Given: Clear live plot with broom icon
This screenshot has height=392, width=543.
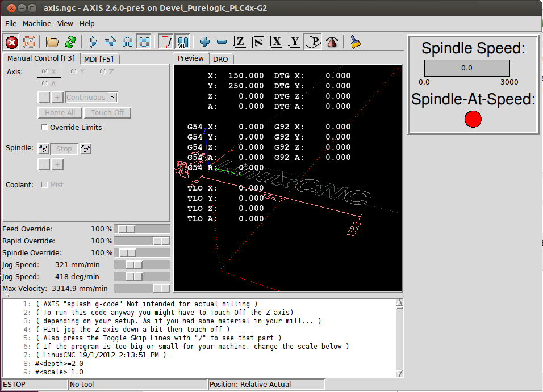Looking at the screenshot, I should click(356, 42).
